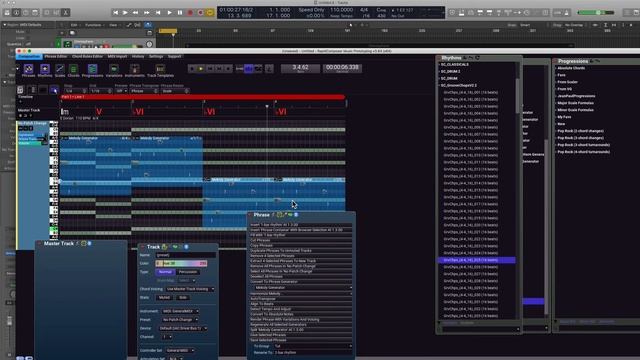
Task: Select the highlighted purple rhythm list item
Action: pos(476,260)
